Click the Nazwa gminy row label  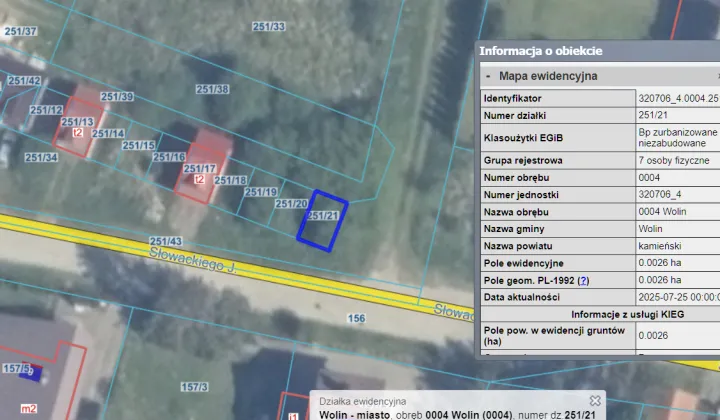click(x=514, y=229)
